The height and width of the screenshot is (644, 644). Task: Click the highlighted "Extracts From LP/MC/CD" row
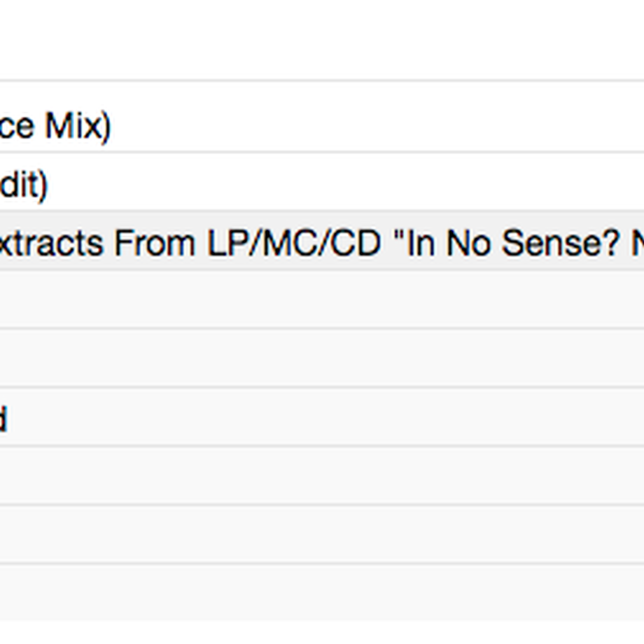coord(322,241)
